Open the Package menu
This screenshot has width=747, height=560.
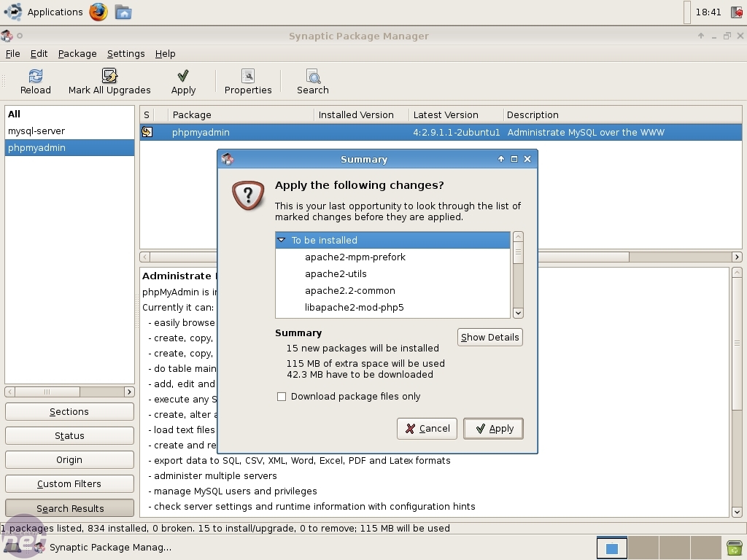point(77,54)
